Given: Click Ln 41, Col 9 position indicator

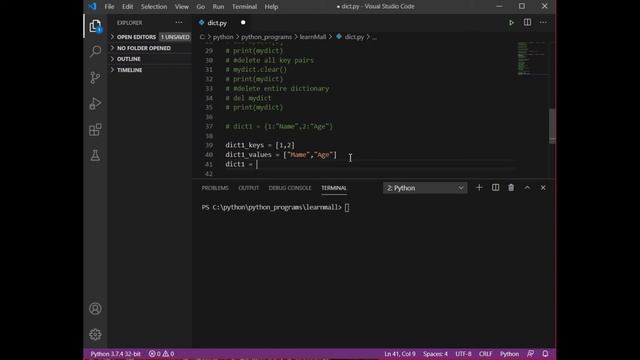Looking at the screenshot, I should (x=400, y=354).
